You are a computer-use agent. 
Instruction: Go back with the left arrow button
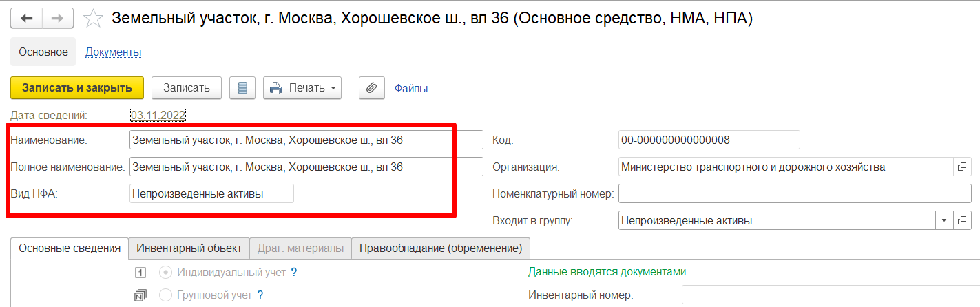coord(26,18)
